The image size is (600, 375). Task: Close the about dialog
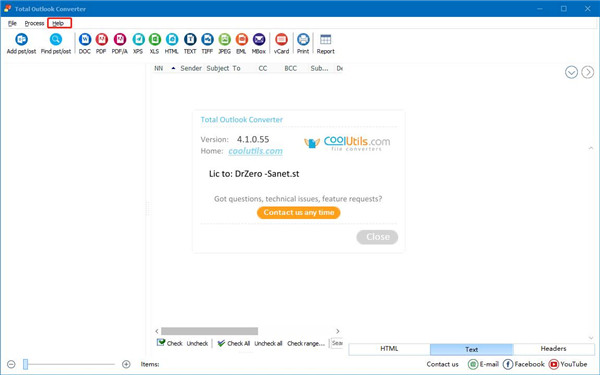[377, 237]
